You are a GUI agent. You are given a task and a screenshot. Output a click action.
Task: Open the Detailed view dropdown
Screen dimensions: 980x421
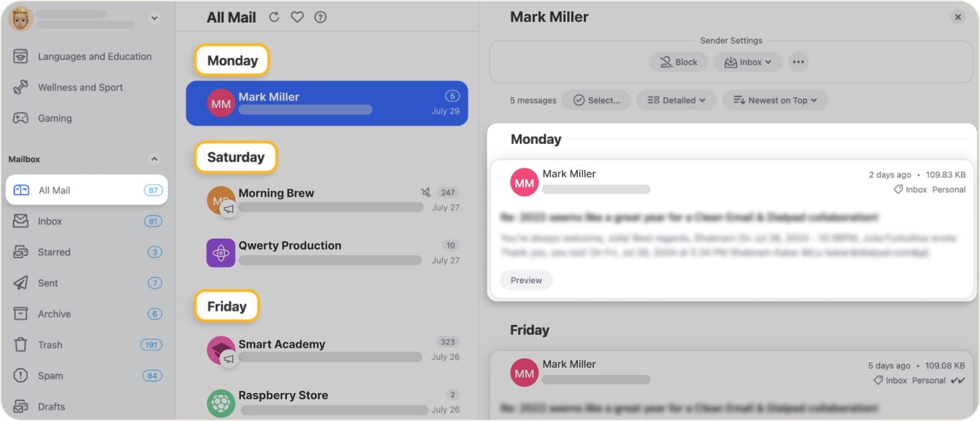[676, 100]
